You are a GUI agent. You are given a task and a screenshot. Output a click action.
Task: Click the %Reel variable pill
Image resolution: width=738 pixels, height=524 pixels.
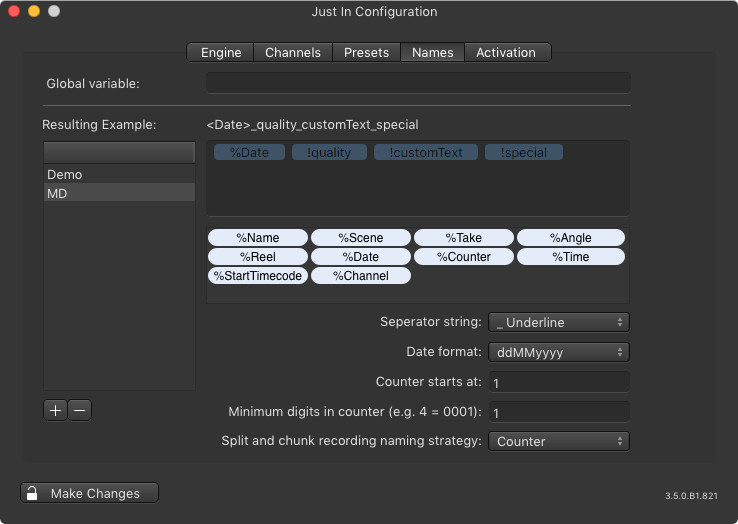[x=257, y=256]
